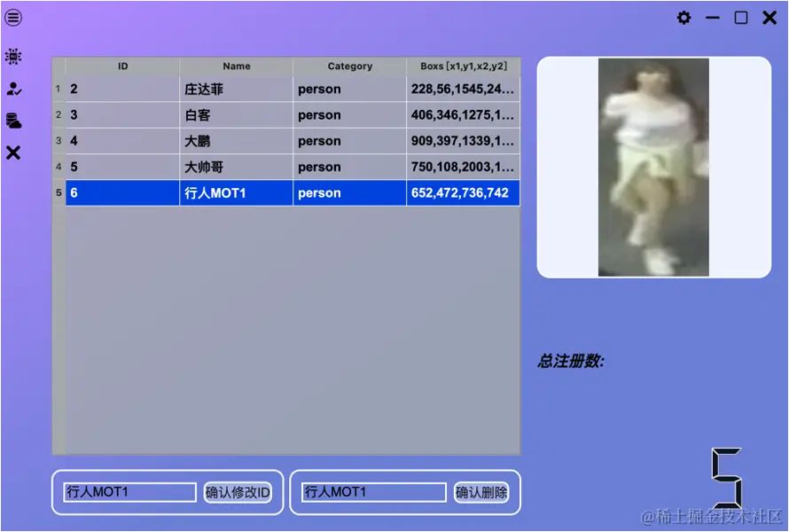Open the database cloud sync icon

point(12,121)
